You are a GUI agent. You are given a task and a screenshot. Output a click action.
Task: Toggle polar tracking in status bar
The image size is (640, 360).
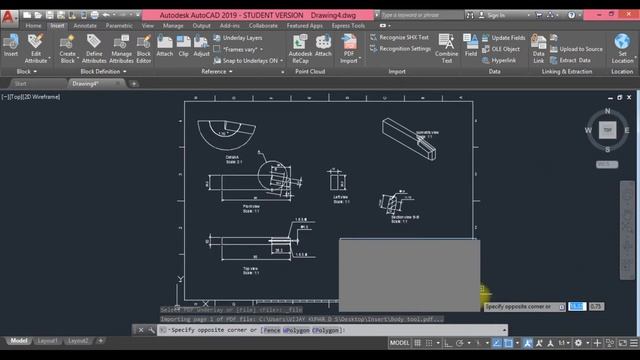click(x=460, y=343)
